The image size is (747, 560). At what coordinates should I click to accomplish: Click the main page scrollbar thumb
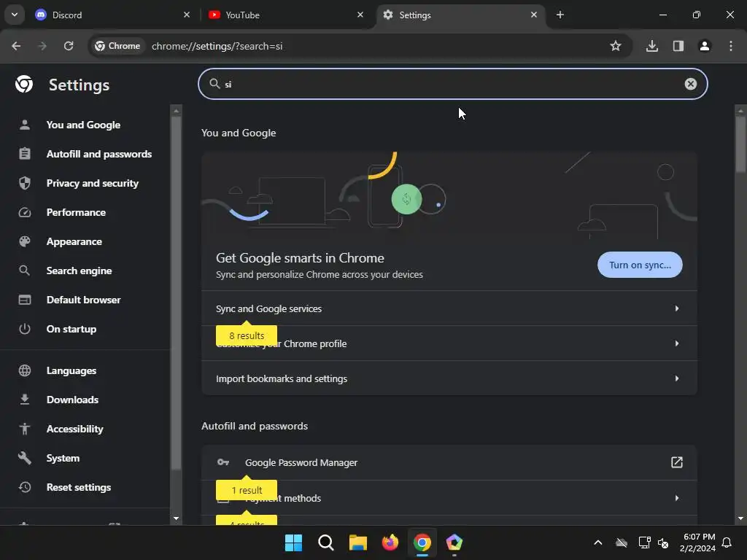(740, 144)
